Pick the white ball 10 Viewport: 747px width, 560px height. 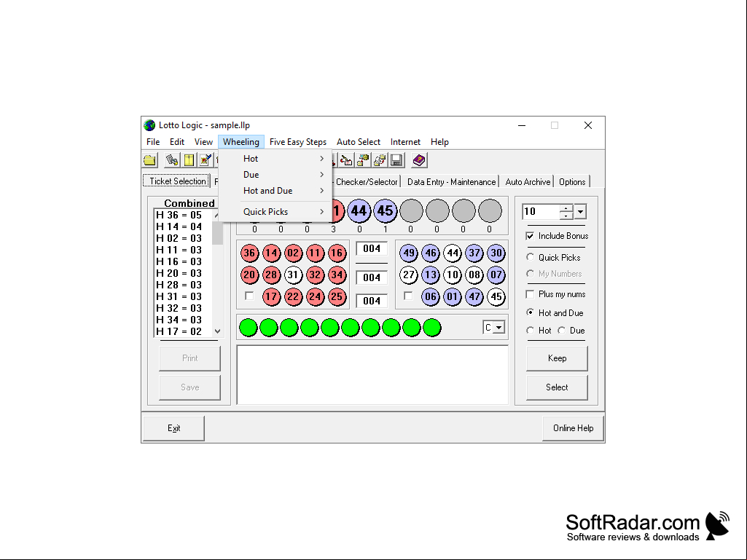453,275
